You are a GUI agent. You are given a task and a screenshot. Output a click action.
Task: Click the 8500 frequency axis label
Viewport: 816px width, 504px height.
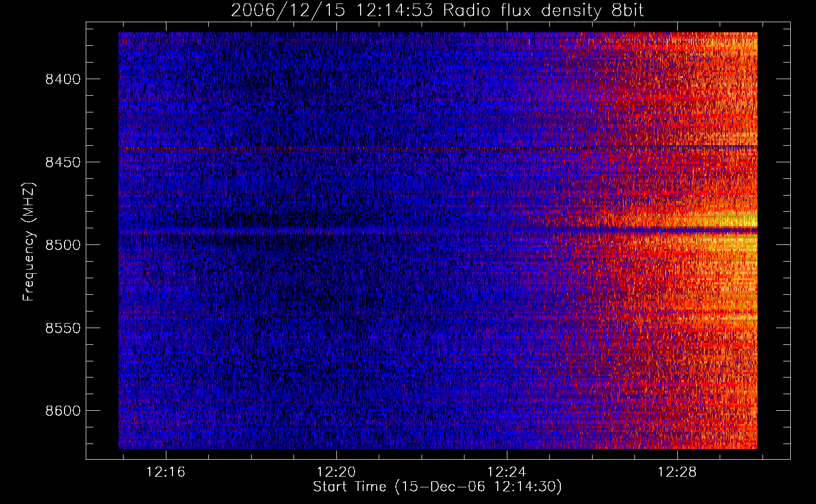(63, 245)
